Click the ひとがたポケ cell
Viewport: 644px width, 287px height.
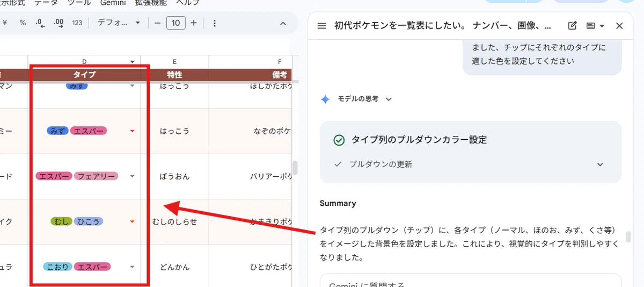coord(251,267)
